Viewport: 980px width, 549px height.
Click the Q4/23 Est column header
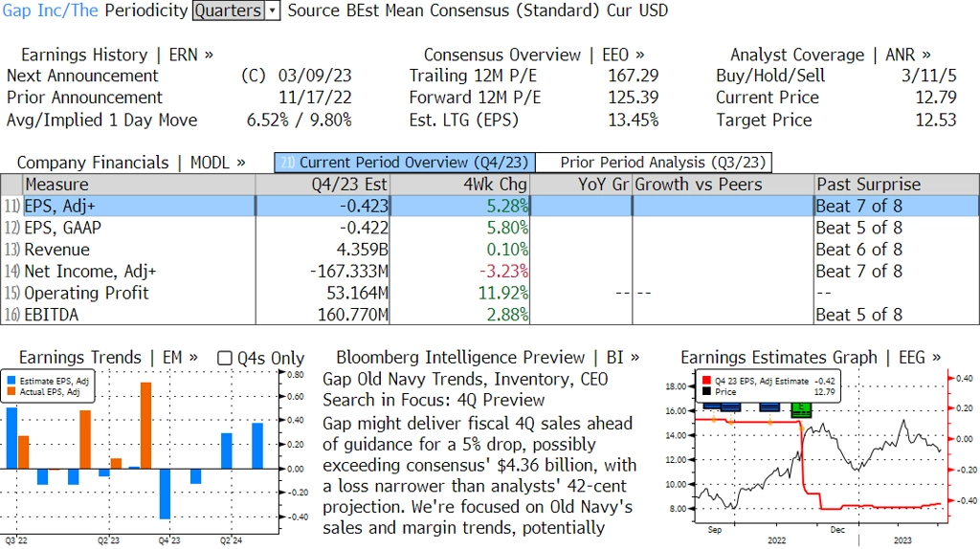pyautogui.click(x=323, y=185)
